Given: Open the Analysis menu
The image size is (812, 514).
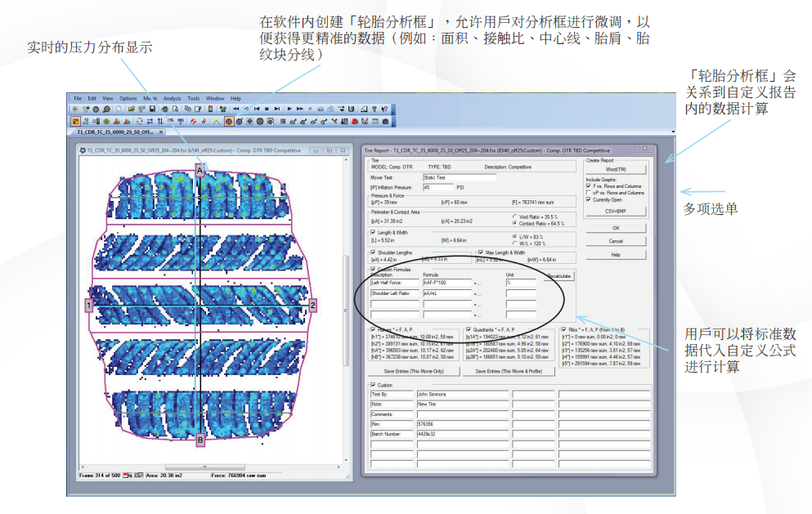Looking at the screenshot, I should coord(172,98).
